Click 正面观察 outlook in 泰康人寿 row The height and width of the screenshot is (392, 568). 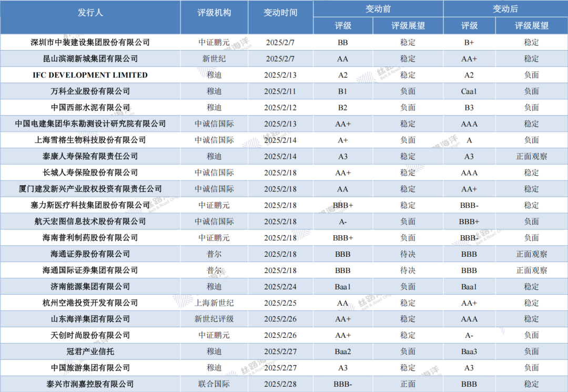point(531,156)
